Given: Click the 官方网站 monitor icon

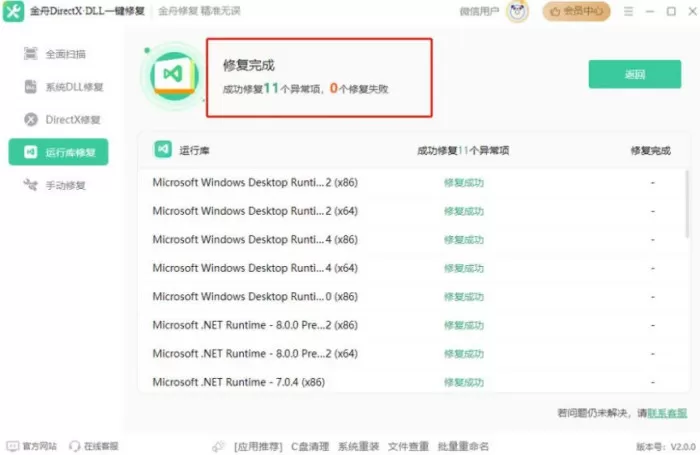Looking at the screenshot, I should (13, 446).
